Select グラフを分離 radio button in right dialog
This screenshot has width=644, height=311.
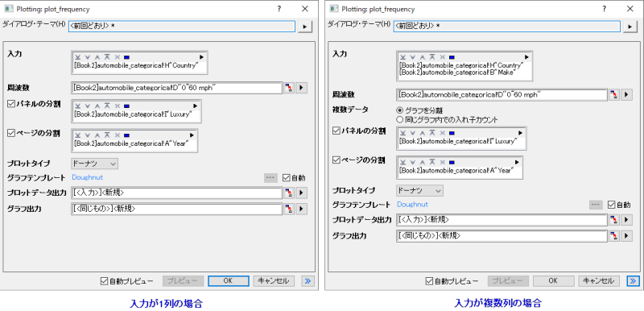(x=399, y=110)
